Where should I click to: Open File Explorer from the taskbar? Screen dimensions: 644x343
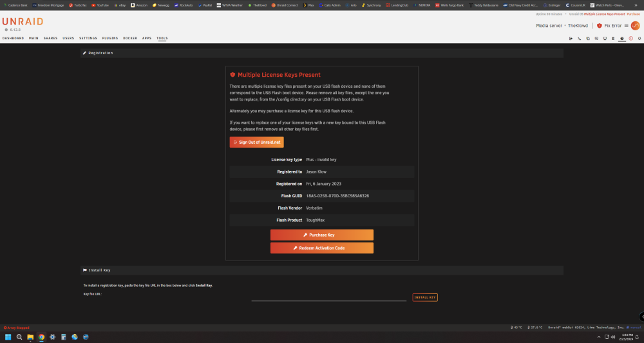point(30,337)
